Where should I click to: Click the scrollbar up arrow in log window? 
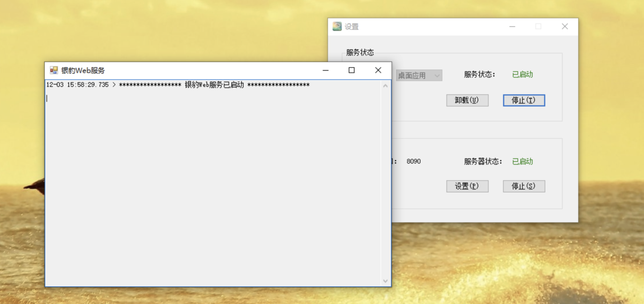pos(385,86)
